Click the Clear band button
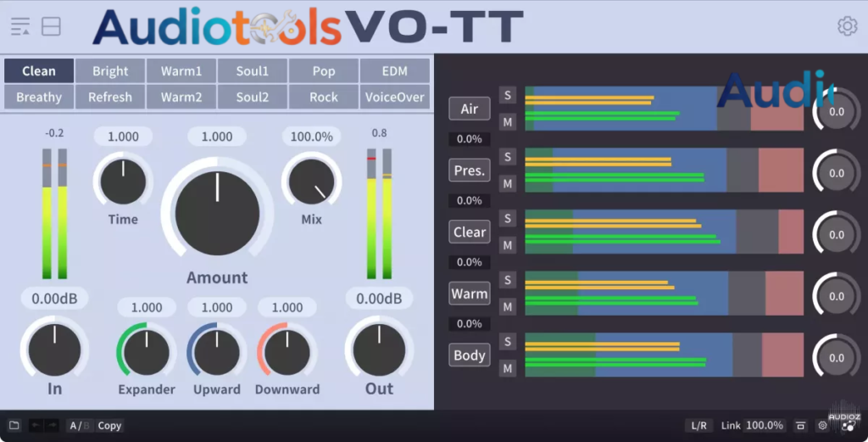This screenshot has height=442, width=868. pos(470,232)
